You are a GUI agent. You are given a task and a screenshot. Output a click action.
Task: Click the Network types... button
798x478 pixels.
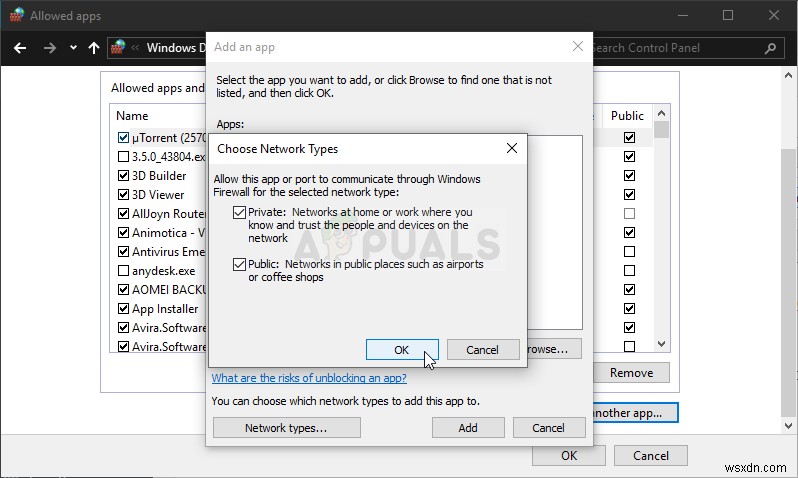pyautogui.click(x=287, y=428)
